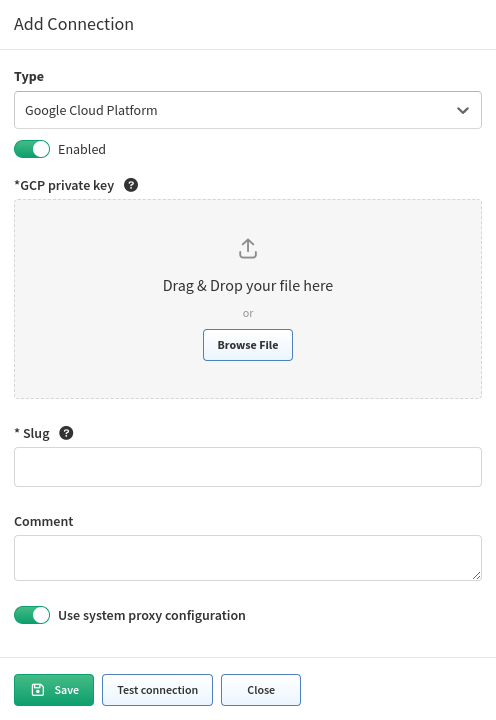Image resolution: width=496 pixels, height=720 pixels.
Task: Click the Browse File button
Action: click(248, 345)
